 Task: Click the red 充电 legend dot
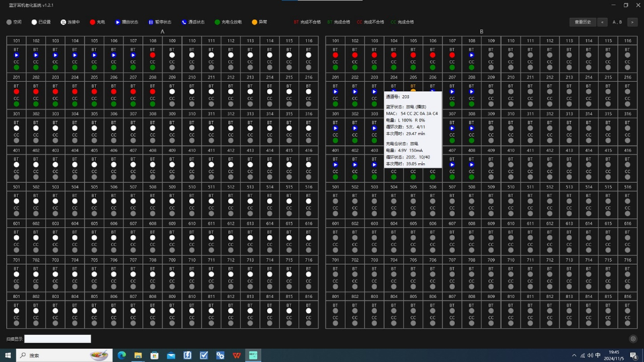pyautogui.click(x=93, y=22)
